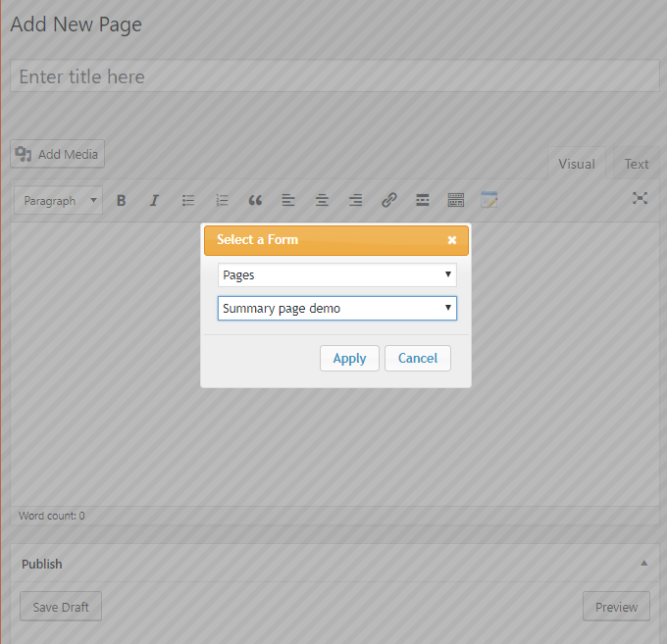Open the Paragraph format dropdown
Image resolution: width=667 pixels, height=644 pixels.
pos(58,200)
